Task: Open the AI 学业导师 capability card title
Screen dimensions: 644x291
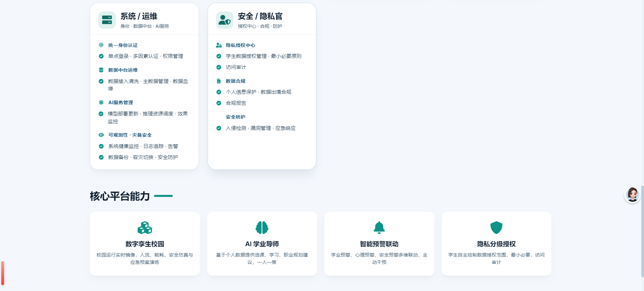Action: click(262, 244)
